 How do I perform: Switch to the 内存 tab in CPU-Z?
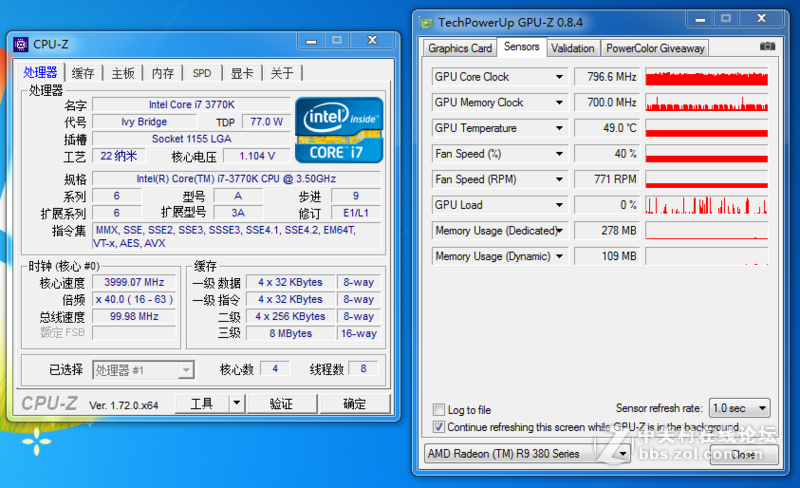coord(163,74)
